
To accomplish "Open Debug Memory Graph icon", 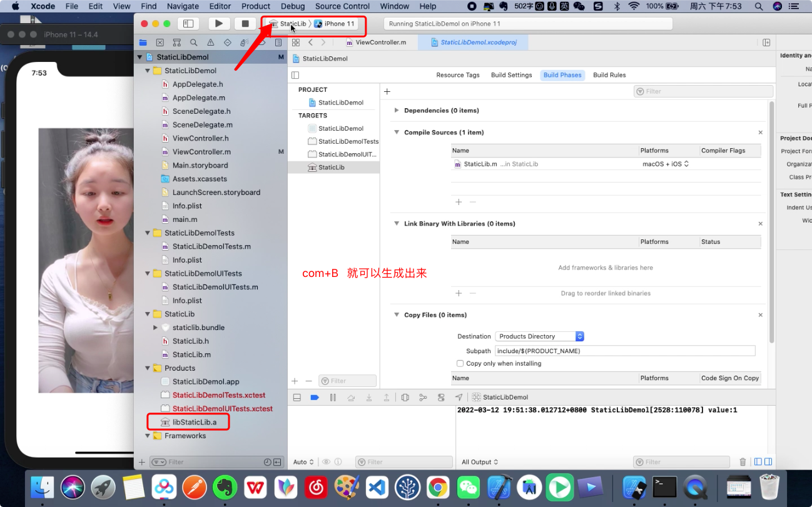I will [423, 397].
